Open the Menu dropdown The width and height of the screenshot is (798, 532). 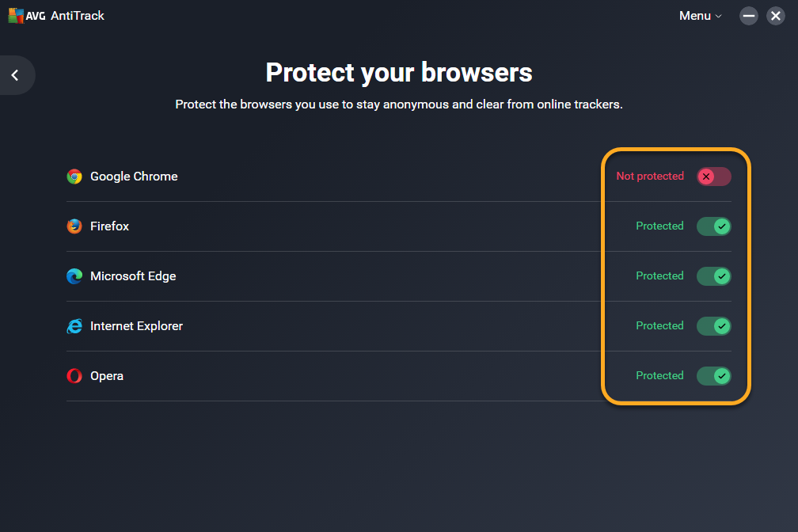700,16
